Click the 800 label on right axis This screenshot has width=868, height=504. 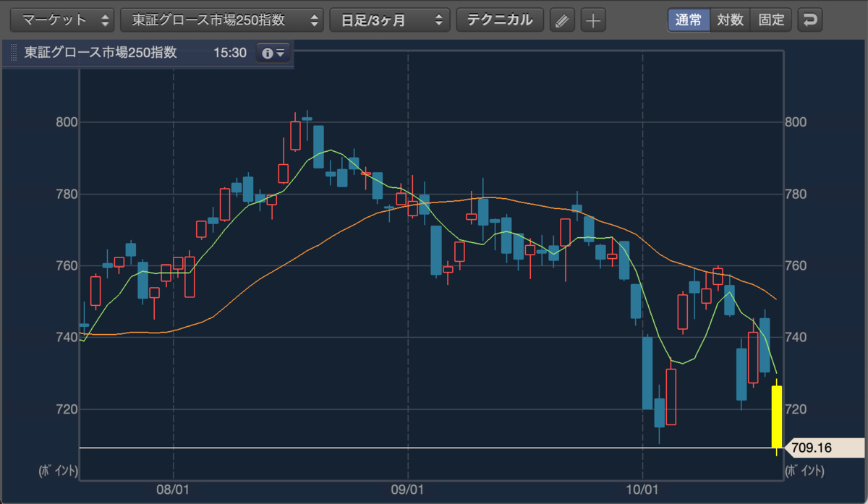(796, 122)
